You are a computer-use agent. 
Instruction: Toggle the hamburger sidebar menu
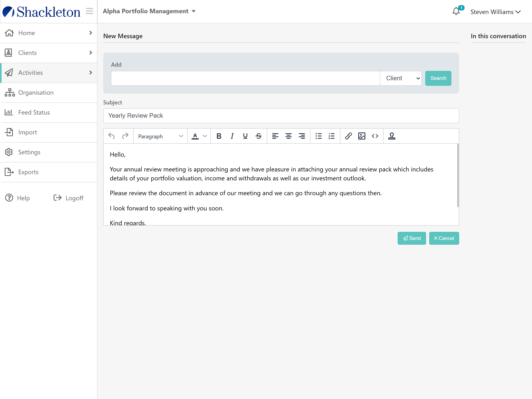[x=89, y=11]
